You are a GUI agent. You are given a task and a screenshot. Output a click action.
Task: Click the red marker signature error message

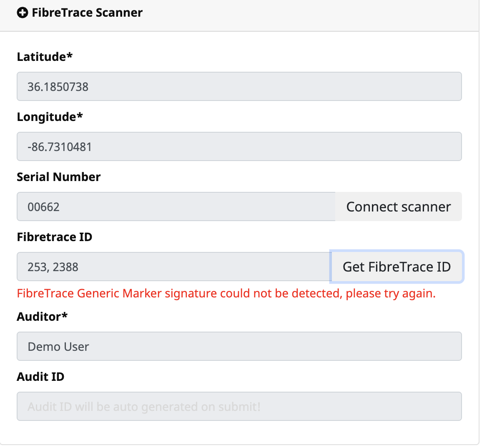coord(226,293)
